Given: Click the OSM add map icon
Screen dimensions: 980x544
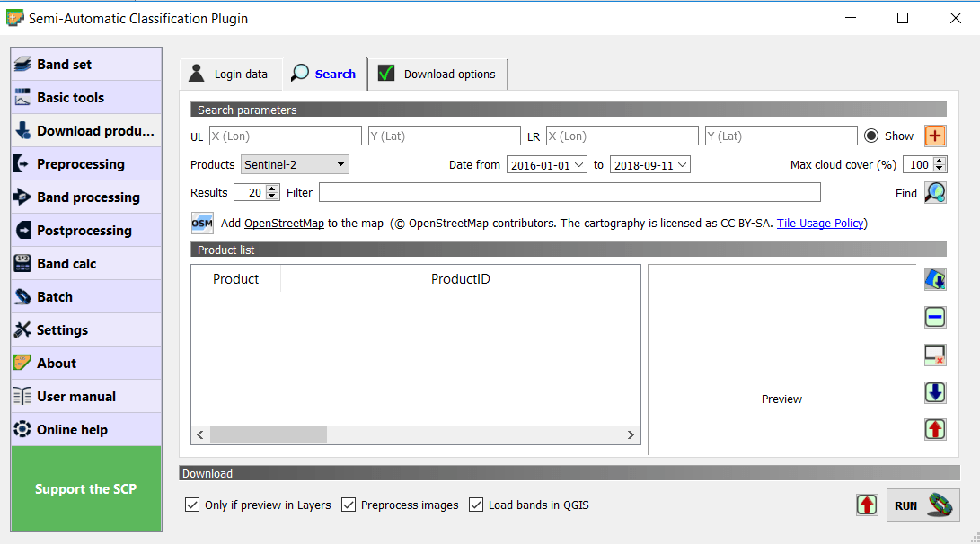Looking at the screenshot, I should point(202,223).
